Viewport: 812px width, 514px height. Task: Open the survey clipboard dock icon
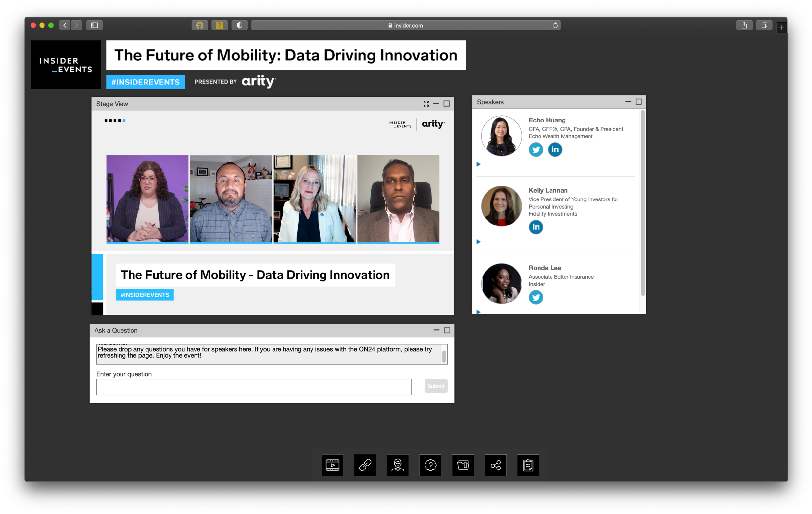(528, 465)
